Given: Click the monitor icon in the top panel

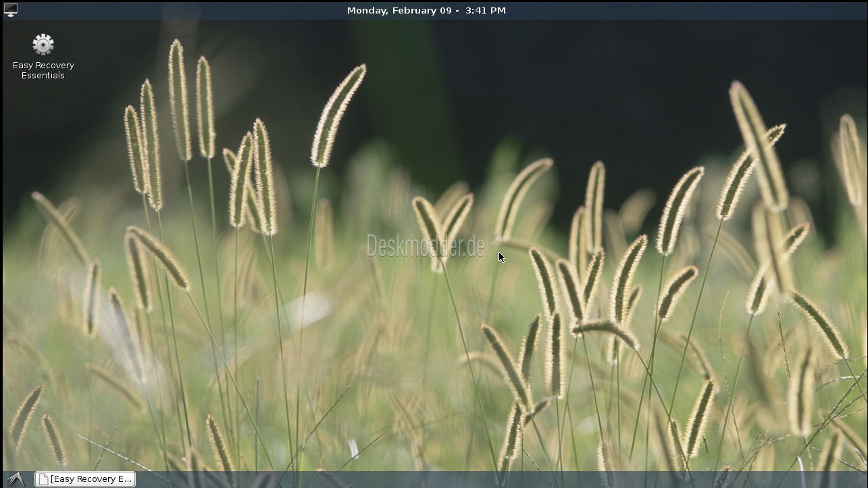Looking at the screenshot, I should (11, 10).
